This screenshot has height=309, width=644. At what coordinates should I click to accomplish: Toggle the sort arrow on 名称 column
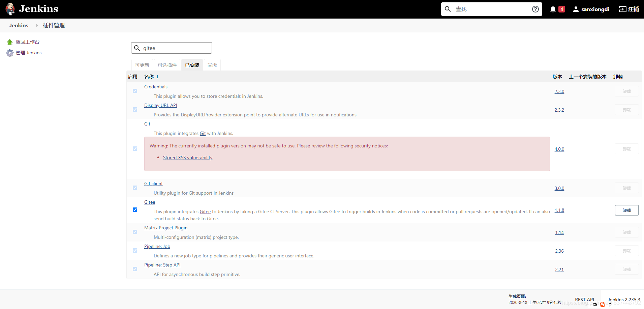(x=157, y=77)
